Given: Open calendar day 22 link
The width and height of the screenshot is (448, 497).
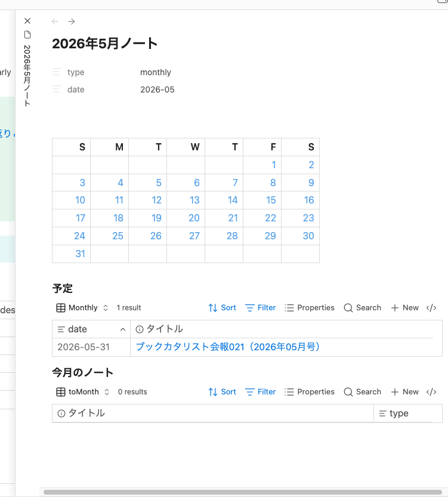Looking at the screenshot, I should pyautogui.click(x=271, y=218).
